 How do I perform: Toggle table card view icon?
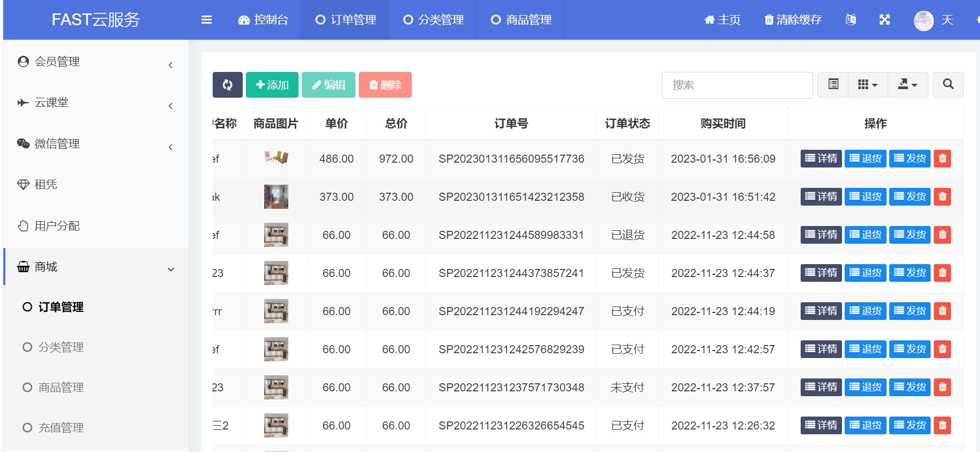[x=833, y=84]
